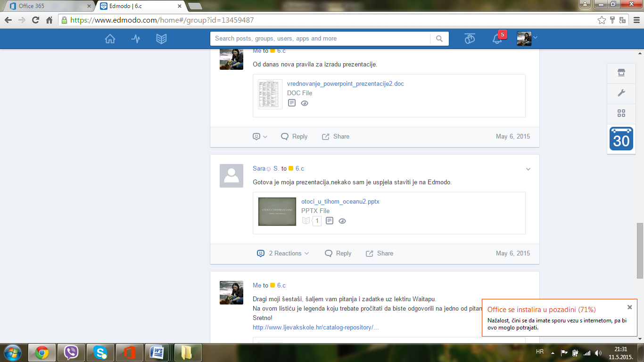Viewport: 644px width, 362px height.
Task: Open Chrome menu button
Action: pos(636,20)
